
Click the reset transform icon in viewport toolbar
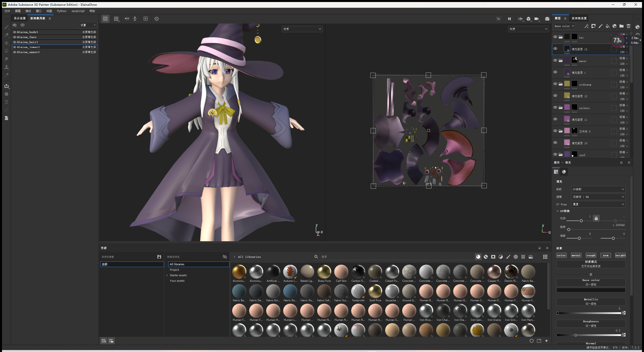(x=156, y=19)
